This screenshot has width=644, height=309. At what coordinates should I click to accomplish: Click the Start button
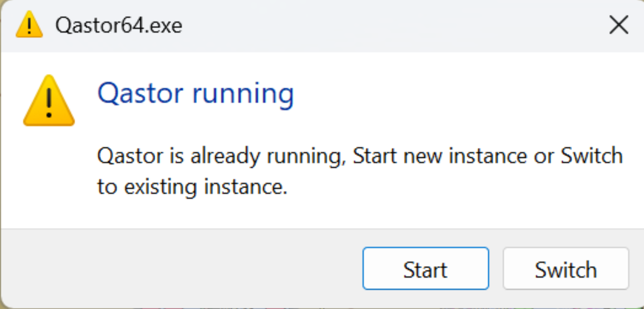click(x=425, y=268)
